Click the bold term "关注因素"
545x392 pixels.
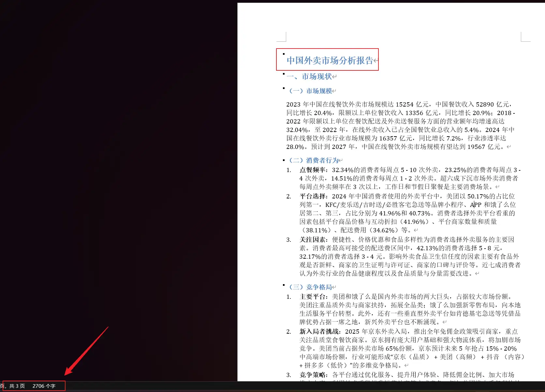pos(313,240)
